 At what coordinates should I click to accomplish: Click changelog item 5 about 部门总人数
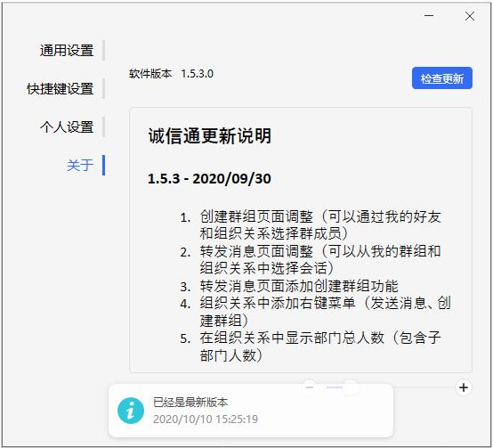311,346
